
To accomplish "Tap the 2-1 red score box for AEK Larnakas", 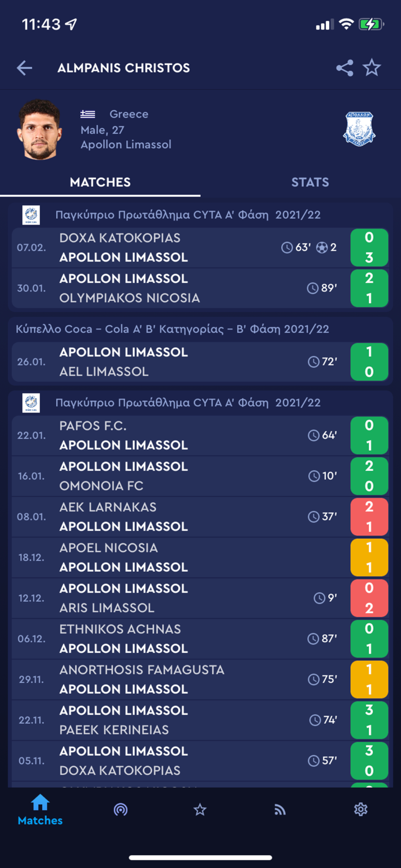I will coord(369,516).
